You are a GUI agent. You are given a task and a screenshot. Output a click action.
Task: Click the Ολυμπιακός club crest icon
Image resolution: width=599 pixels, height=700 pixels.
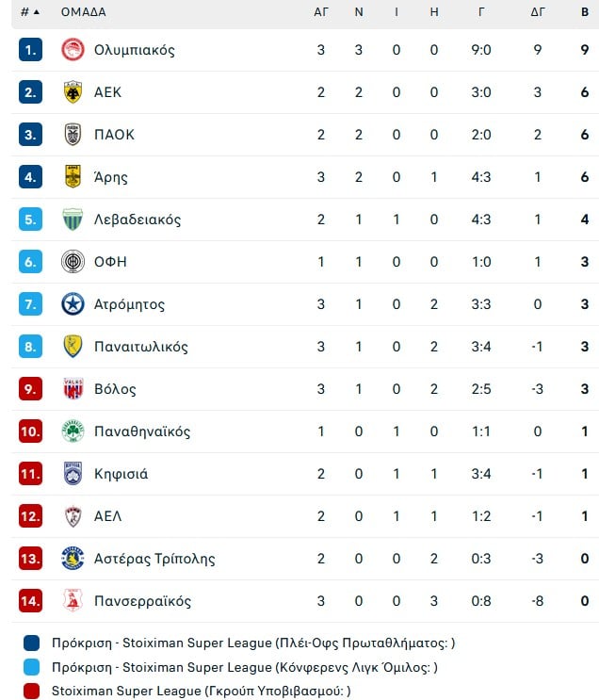point(73,50)
